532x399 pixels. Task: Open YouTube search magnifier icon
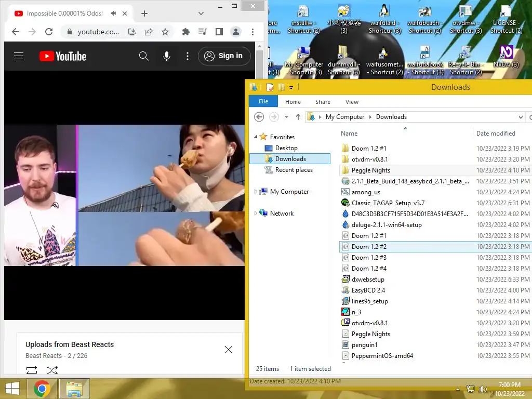(x=143, y=56)
